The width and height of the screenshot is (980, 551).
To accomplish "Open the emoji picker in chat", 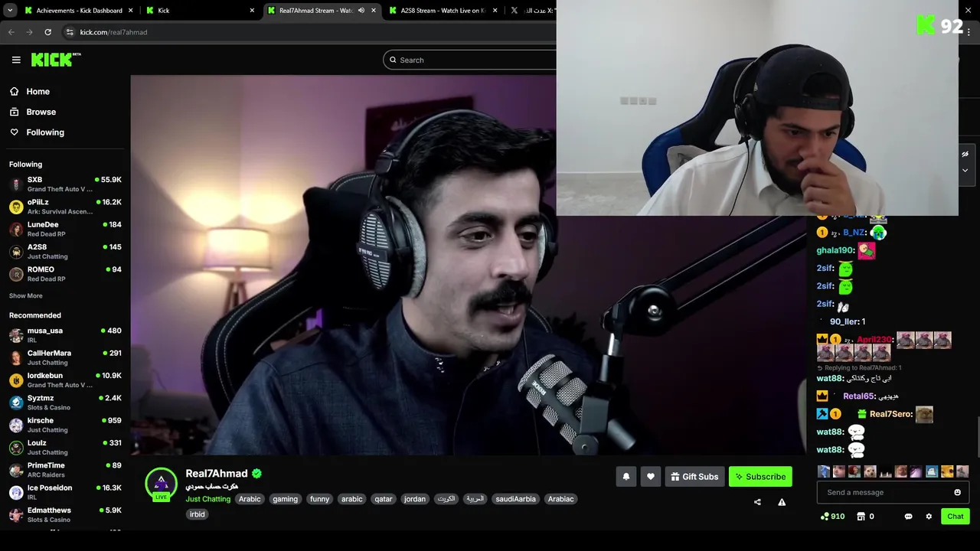I will point(957,492).
